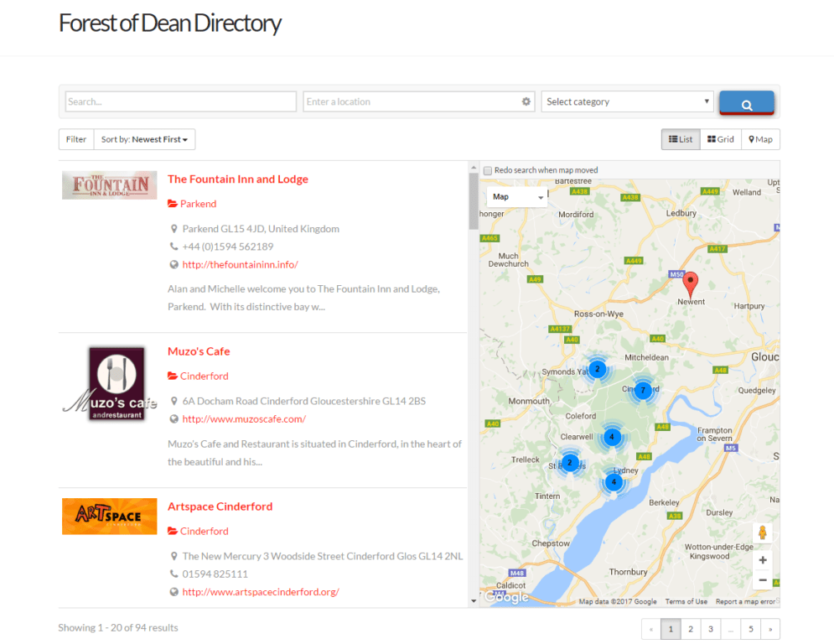
Task: Switch to Map view
Action: pyautogui.click(x=760, y=139)
